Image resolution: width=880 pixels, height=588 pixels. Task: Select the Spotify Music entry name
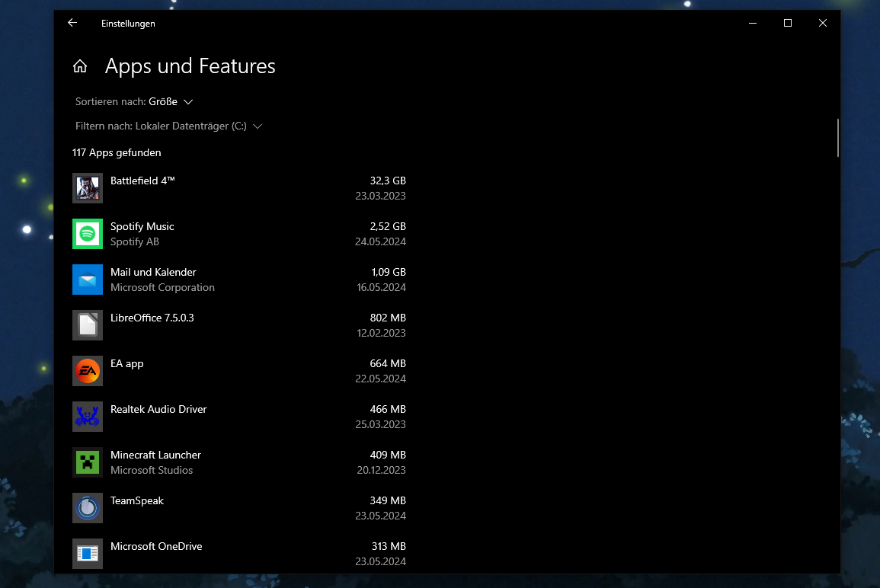[x=142, y=226]
